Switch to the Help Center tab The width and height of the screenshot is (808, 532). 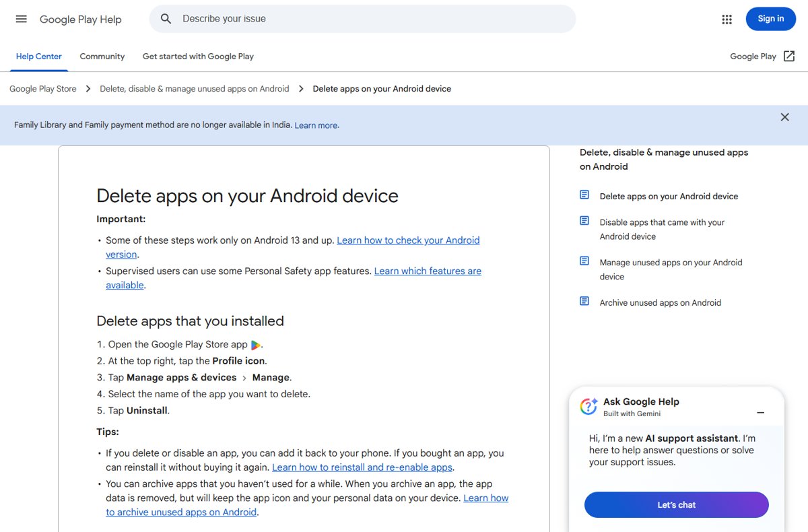coord(39,57)
